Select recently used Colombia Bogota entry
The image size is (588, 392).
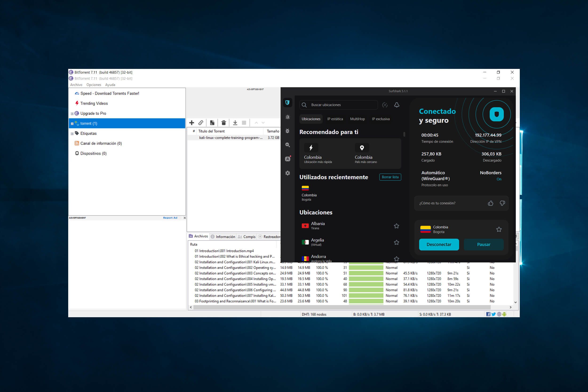point(309,193)
